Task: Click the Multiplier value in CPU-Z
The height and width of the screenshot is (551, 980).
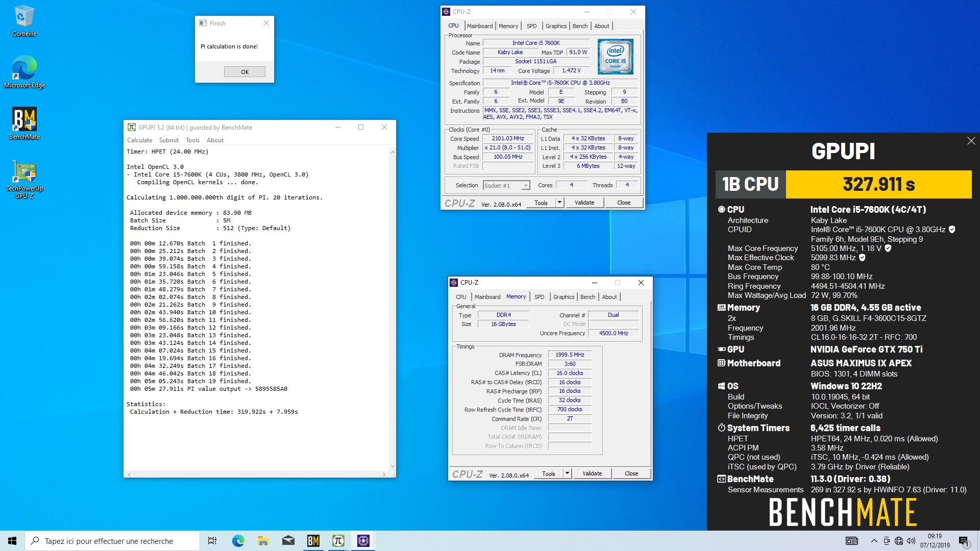Action: click(x=508, y=148)
